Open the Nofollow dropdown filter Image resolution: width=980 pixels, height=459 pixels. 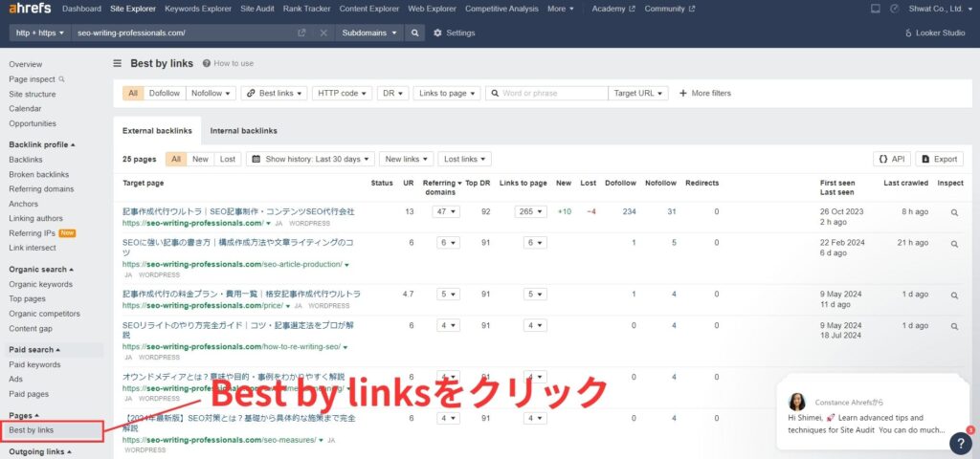coord(210,93)
